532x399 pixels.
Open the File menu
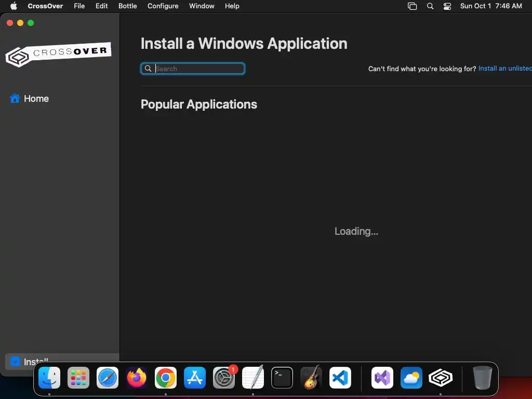point(79,6)
